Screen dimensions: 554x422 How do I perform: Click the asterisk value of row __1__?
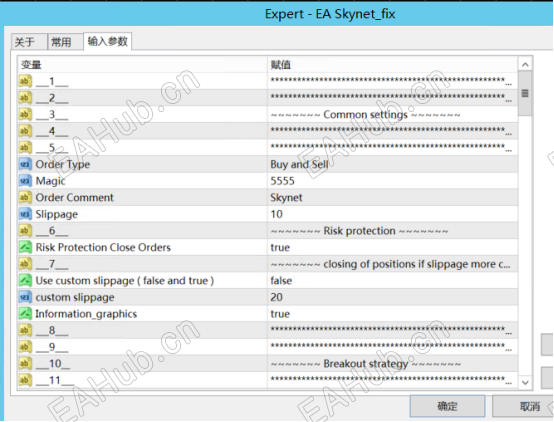(393, 81)
